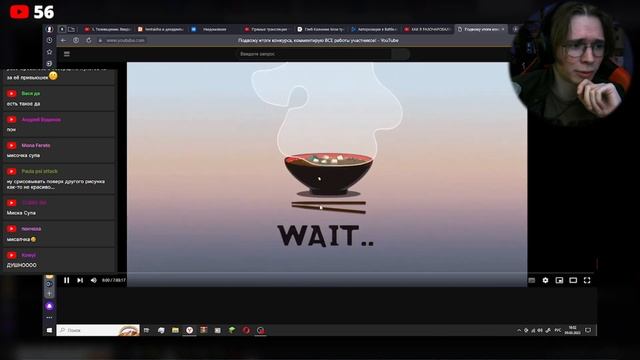The height and width of the screenshot is (360, 640).
Task: Open Windows notification center
Action: 588,330
